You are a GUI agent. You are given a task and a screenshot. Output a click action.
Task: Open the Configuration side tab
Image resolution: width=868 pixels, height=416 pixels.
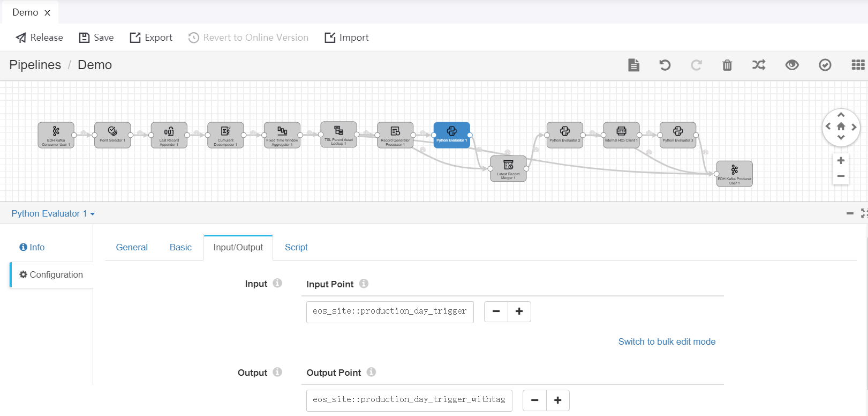[51, 274]
